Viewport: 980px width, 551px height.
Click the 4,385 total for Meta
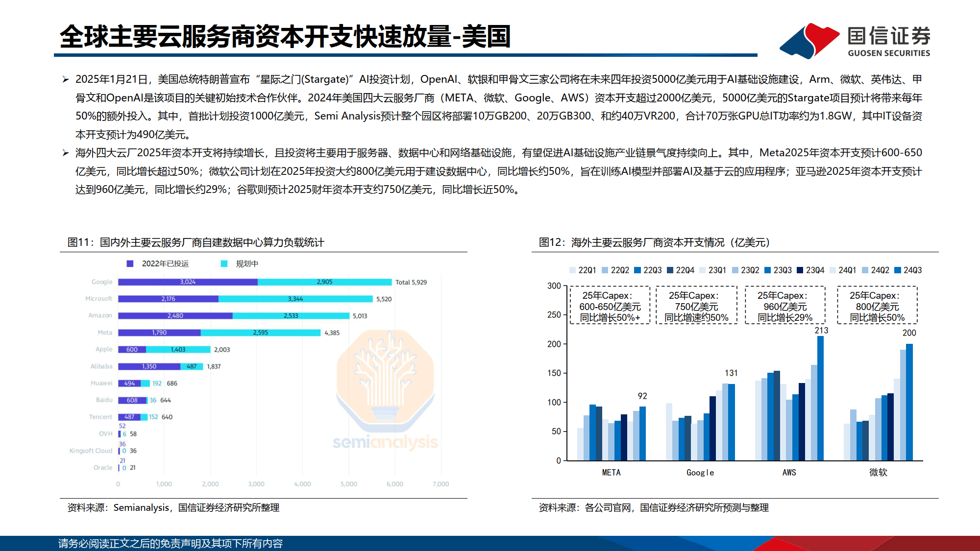click(x=332, y=333)
